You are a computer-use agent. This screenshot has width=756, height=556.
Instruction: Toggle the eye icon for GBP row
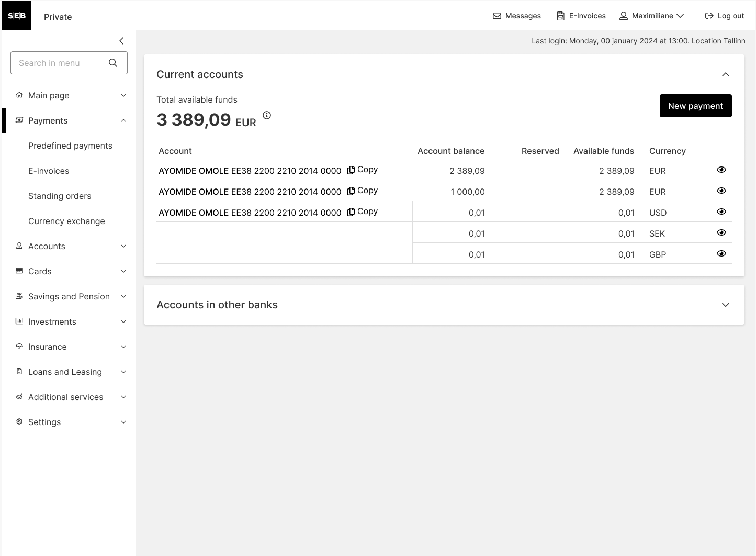pos(721,253)
